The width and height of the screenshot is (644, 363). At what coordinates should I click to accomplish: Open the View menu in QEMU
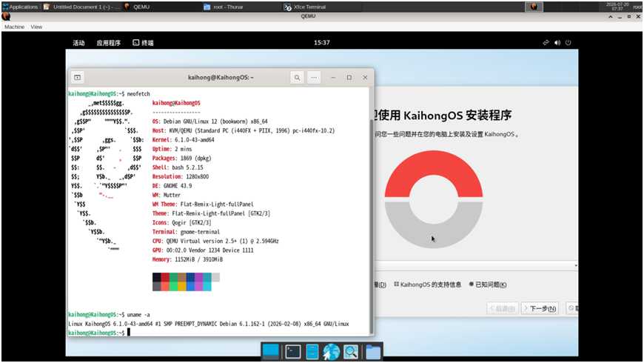[36, 27]
